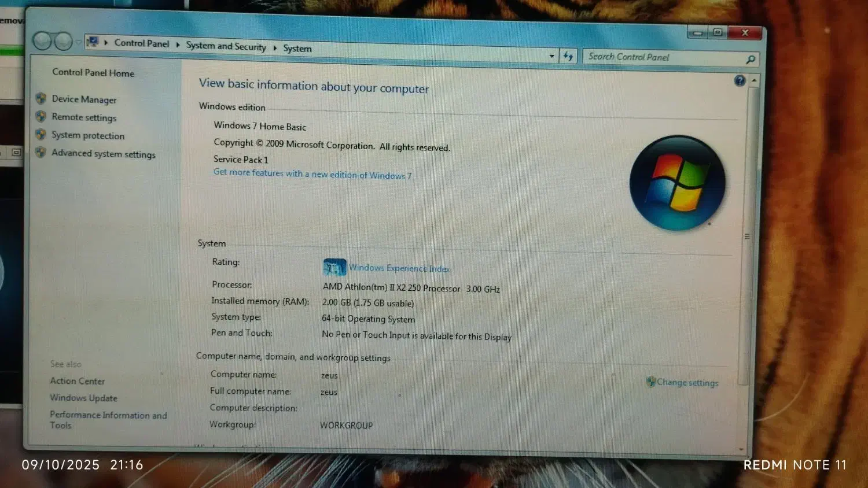The image size is (868, 488).
Task: Go to System and Security in the breadcrumb
Action: pos(226,46)
